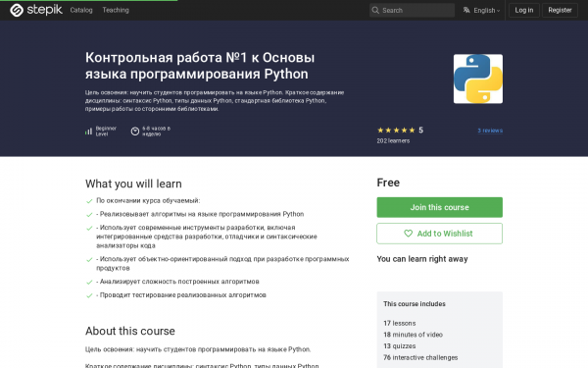
Task: Click the Join this course button
Action: (439, 207)
